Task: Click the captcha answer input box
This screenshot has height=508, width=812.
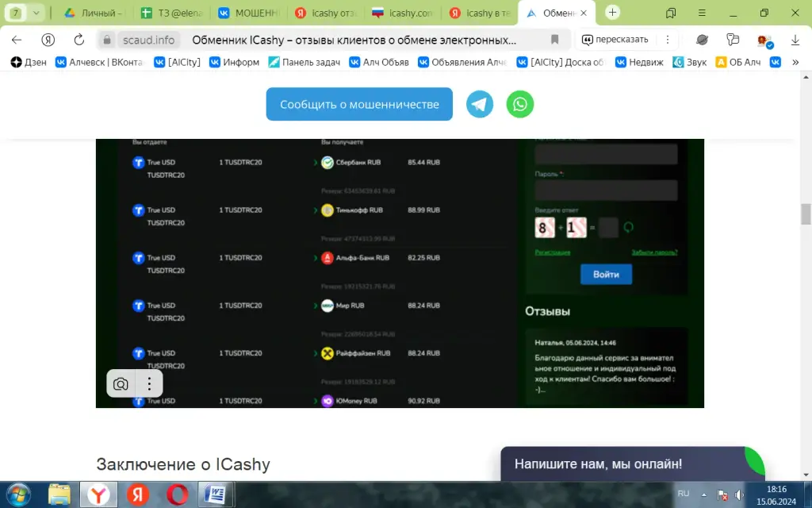Action: (608, 227)
